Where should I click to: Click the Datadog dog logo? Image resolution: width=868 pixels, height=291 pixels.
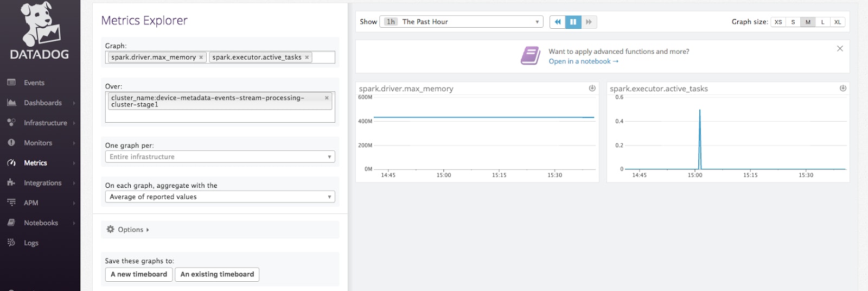(40, 24)
